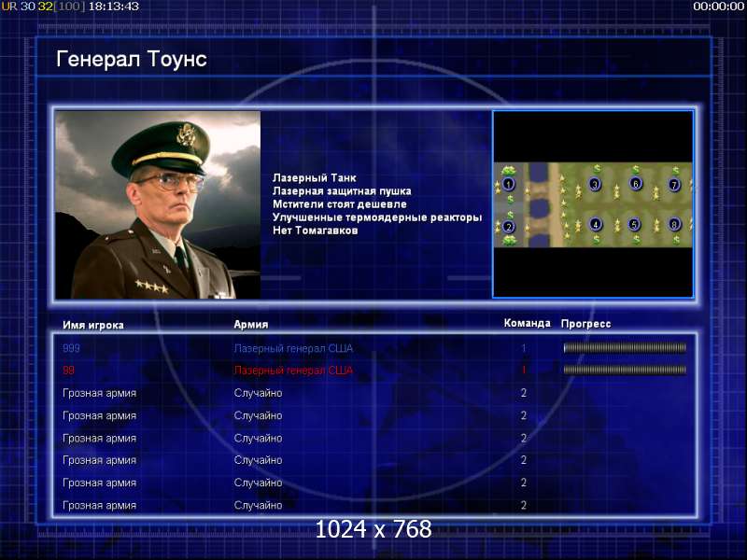Click the 'Лазерный Танк' line
The width and height of the screenshot is (747, 560).
pos(315,177)
